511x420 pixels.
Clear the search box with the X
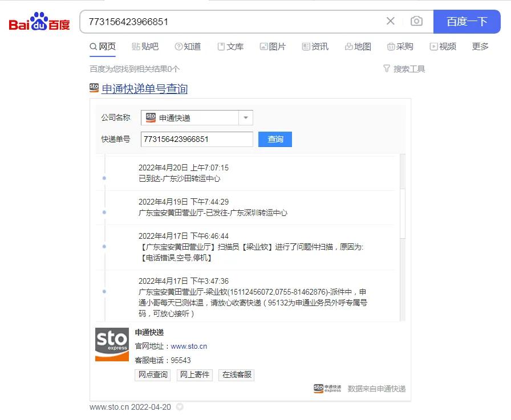click(390, 21)
